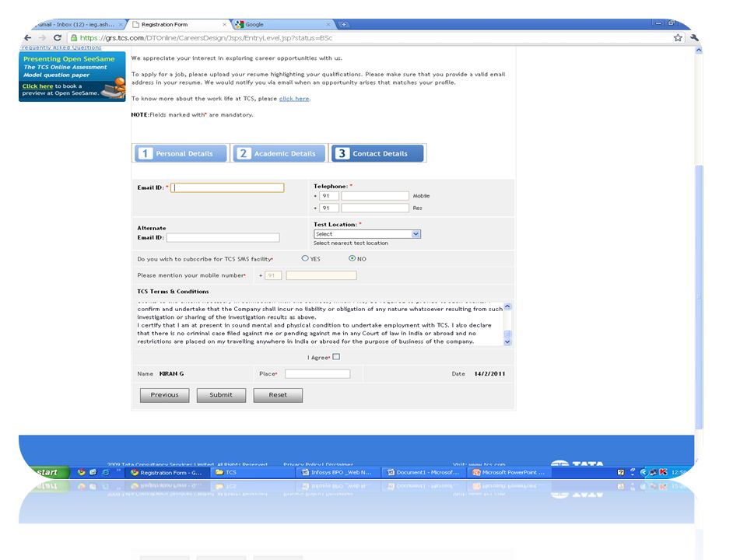
Task: Click the Kaspersky tray icon
Action: point(663,472)
